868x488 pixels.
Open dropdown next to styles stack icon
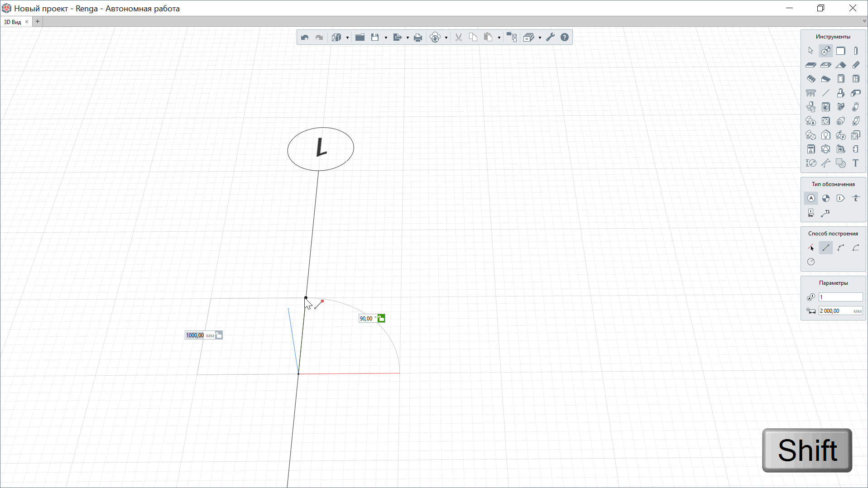click(540, 38)
